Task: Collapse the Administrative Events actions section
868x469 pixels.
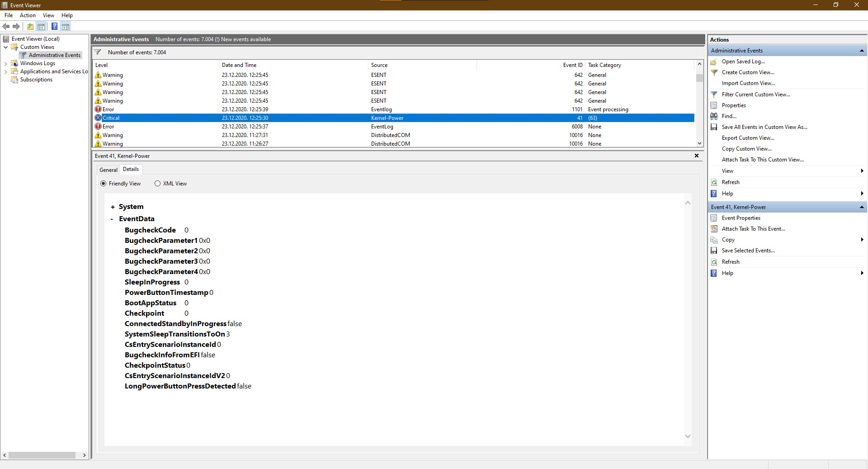Action: click(862, 51)
